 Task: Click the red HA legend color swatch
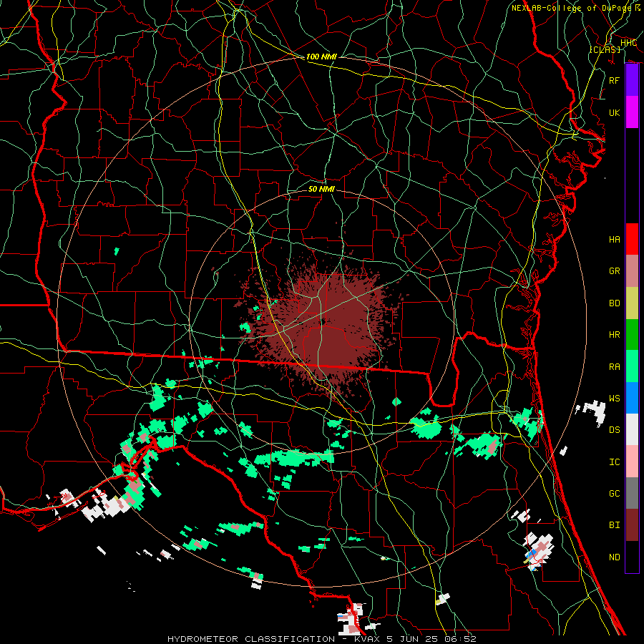coord(632,239)
